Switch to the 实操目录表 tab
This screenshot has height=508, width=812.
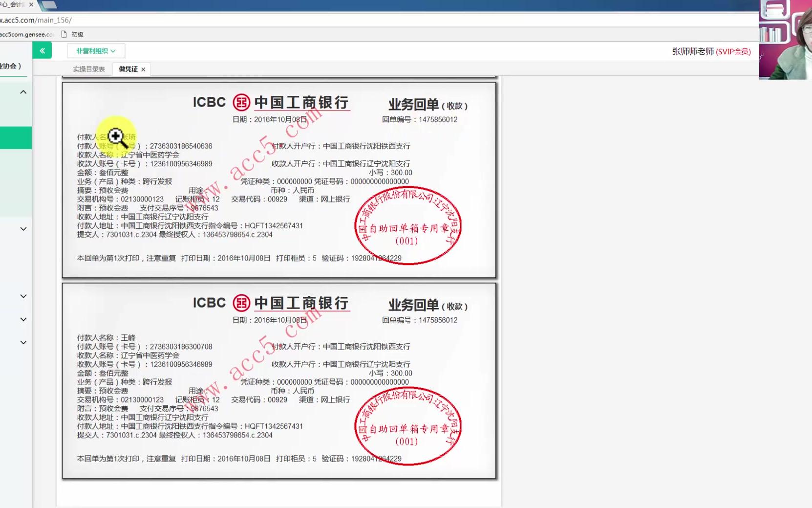click(x=88, y=69)
